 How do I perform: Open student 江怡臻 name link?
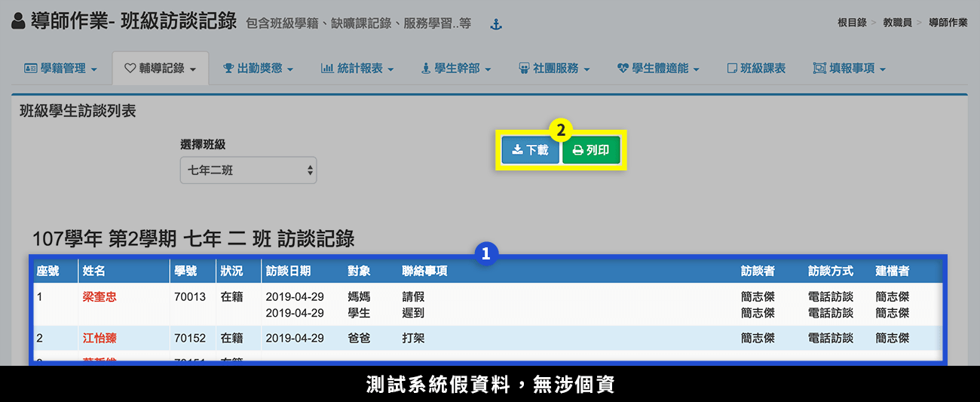(100, 338)
